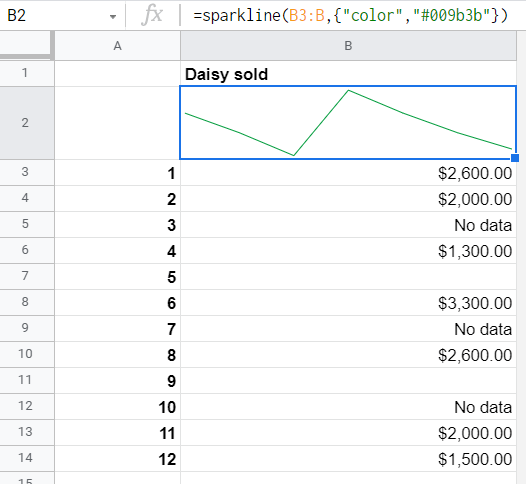This screenshot has width=526, height=484.
Task: Select column A cell containing 11
Action: coord(117,432)
